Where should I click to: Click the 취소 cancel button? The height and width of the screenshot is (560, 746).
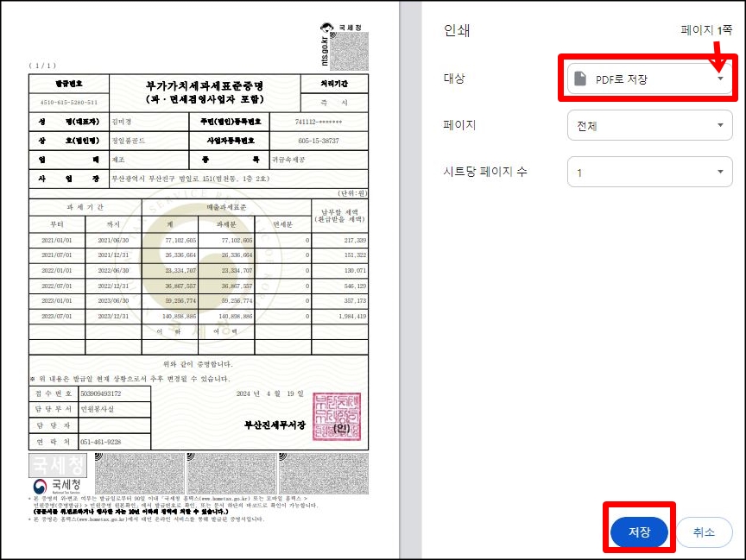705,532
